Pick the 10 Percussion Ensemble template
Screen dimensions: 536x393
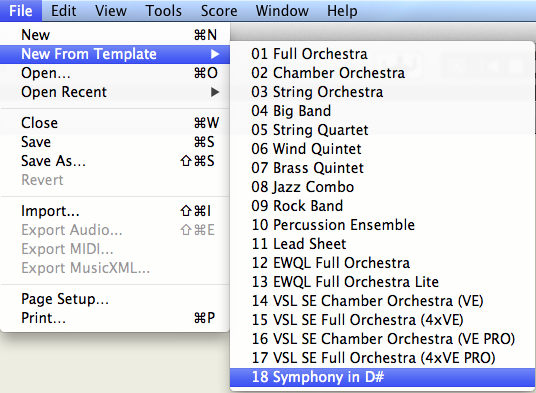382,225
